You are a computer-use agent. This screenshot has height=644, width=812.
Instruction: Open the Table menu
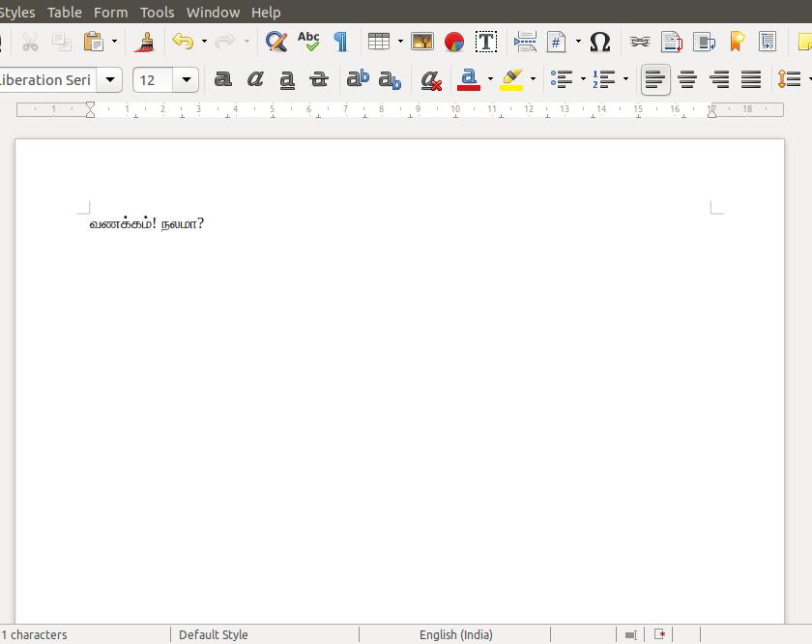point(65,13)
